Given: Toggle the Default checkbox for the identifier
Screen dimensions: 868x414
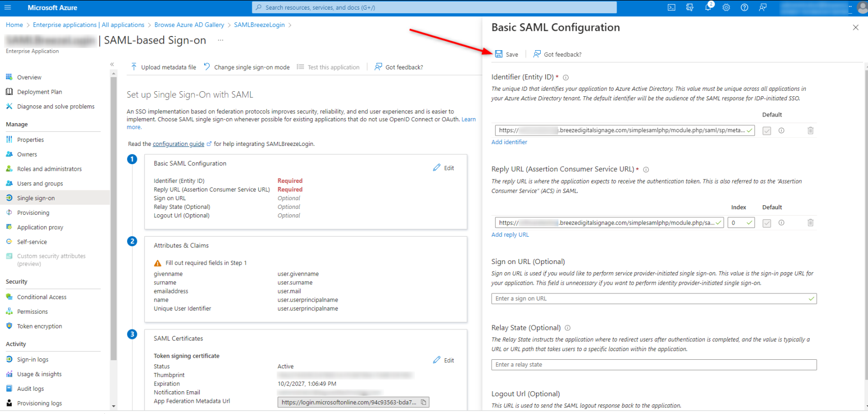Looking at the screenshot, I should pos(767,131).
